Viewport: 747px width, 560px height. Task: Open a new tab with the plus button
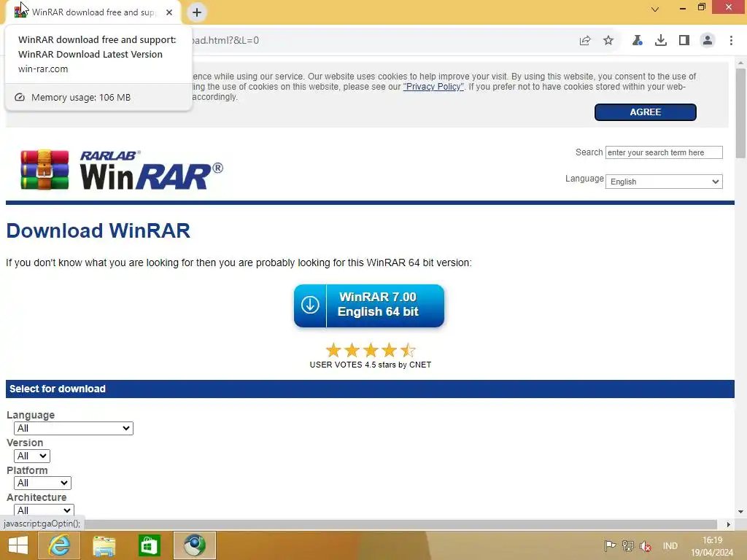(197, 12)
